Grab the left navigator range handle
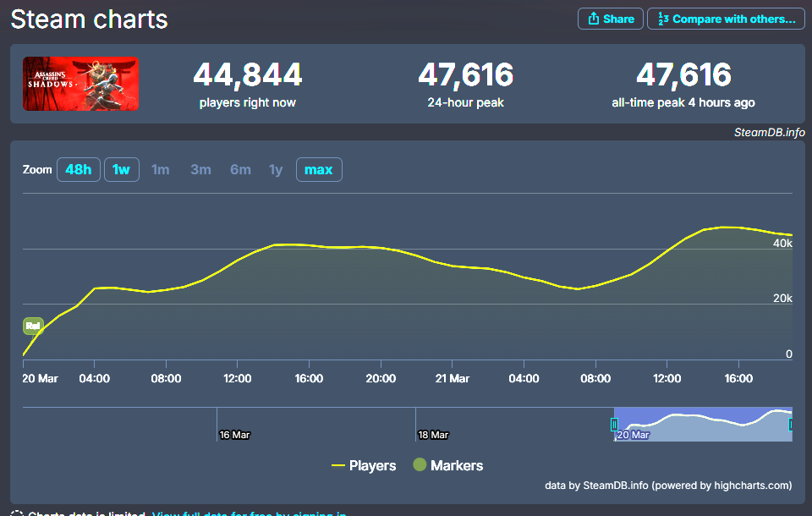The width and height of the screenshot is (812, 516). coord(615,425)
